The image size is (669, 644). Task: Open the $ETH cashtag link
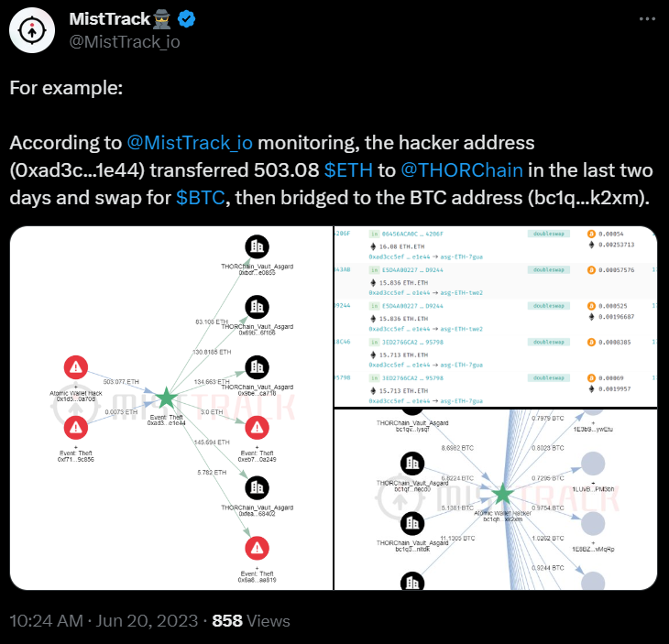(348, 170)
